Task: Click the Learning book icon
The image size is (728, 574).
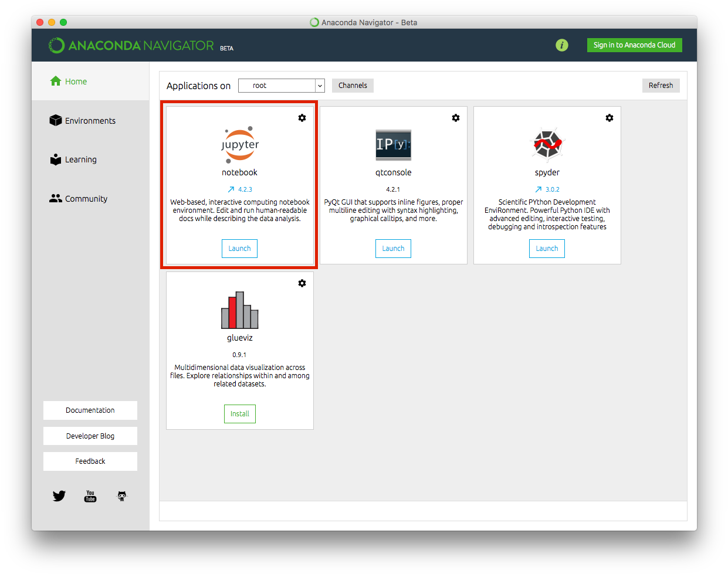Action: (56, 159)
